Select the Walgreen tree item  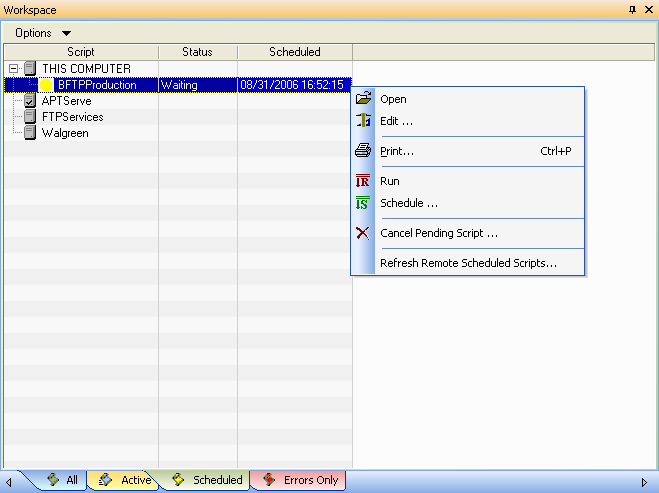[x=65, y=133]
